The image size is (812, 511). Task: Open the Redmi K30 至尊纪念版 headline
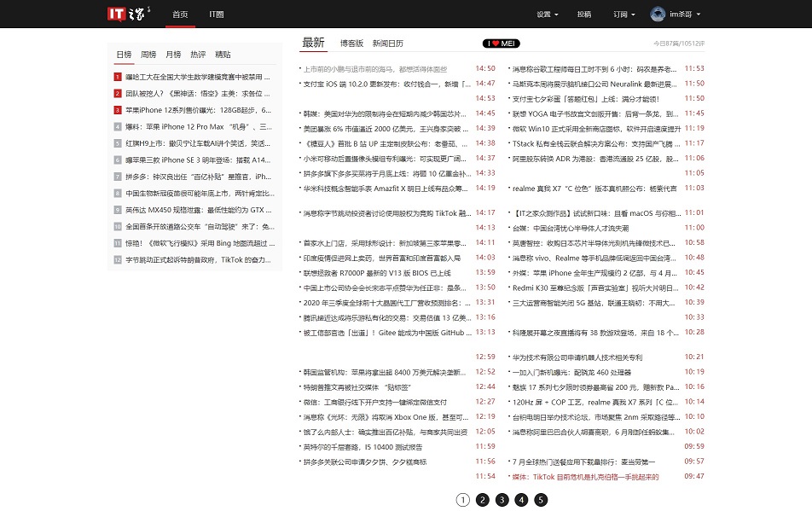pos(595,287)
